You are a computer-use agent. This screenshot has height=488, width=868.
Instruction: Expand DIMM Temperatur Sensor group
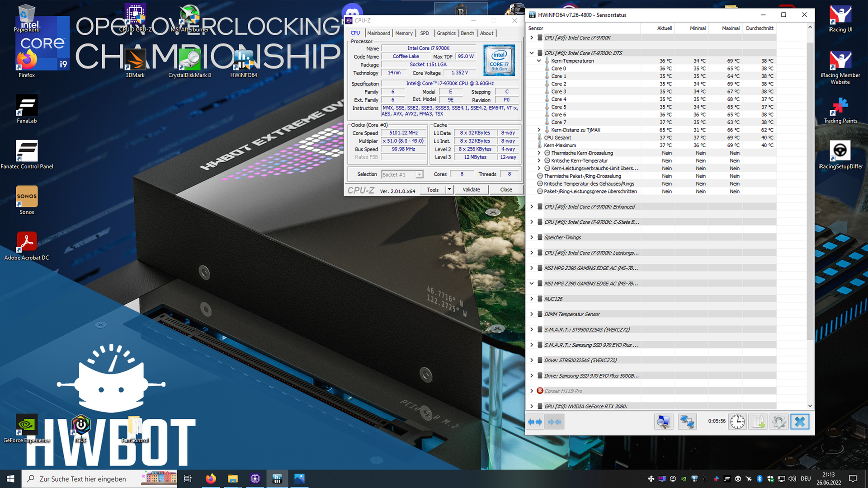(x=532, y=314)
